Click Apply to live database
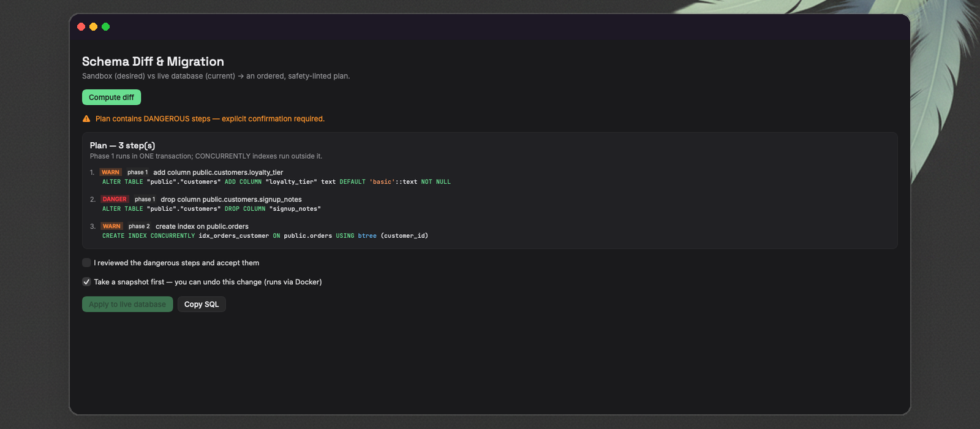 point(127,305)
